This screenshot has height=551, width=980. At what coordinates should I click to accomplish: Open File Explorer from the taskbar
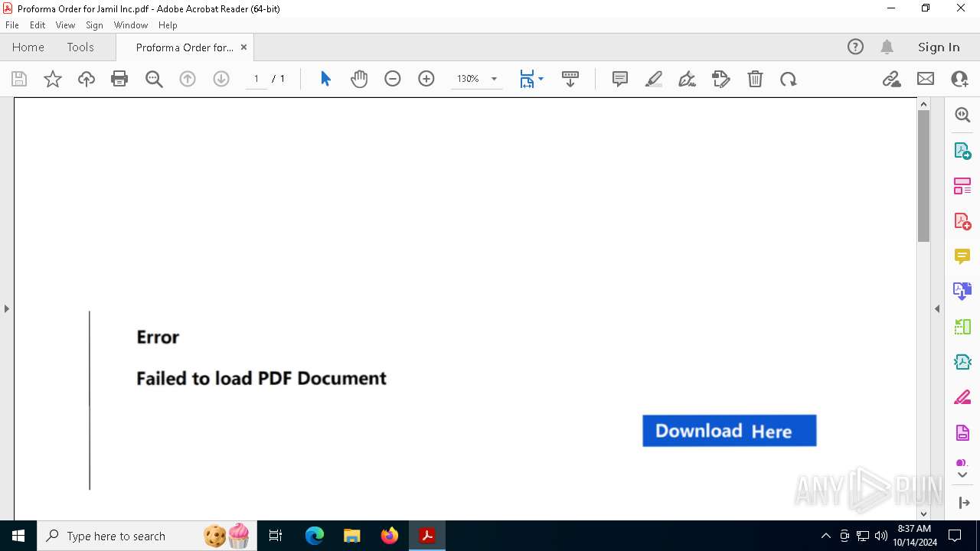click(x=352, y=536)
